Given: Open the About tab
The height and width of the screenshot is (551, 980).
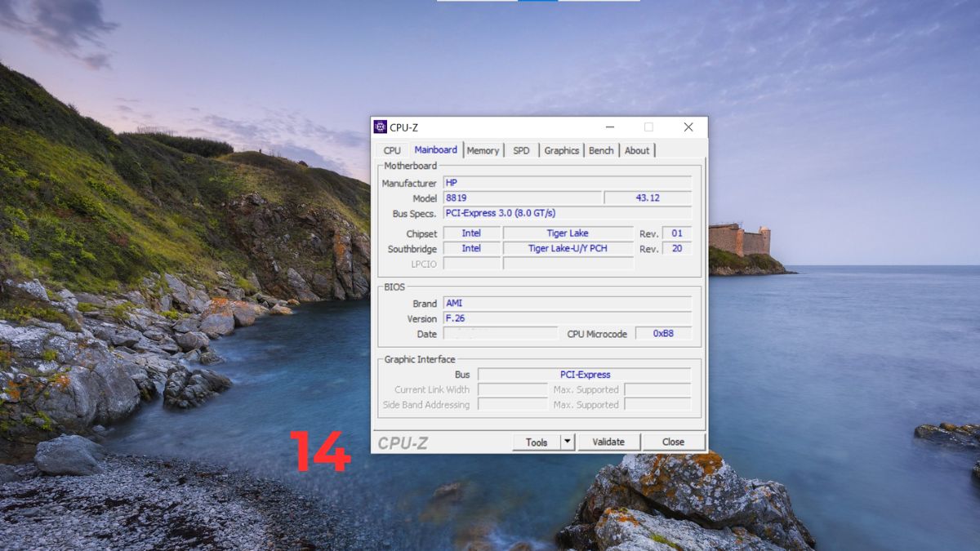Looking at the screenshot, I should click(637, 150).
